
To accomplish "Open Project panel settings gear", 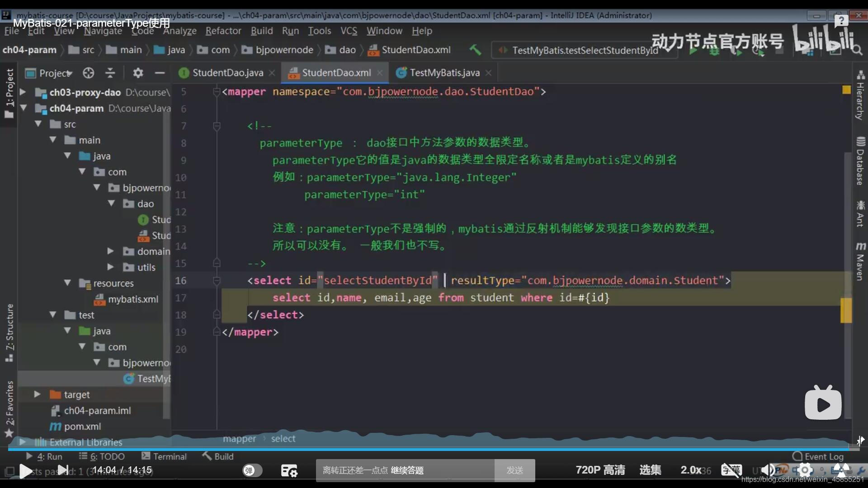I will pyautogui.click(x=138, y=73).
